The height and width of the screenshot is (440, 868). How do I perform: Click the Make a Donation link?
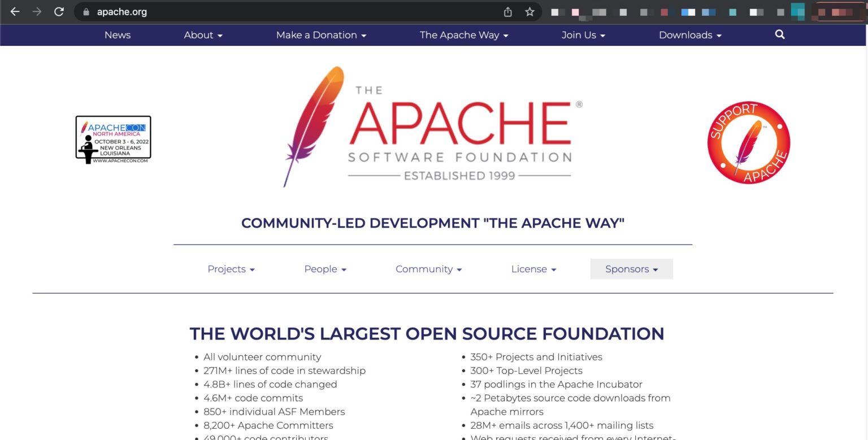tap(320, 35)
